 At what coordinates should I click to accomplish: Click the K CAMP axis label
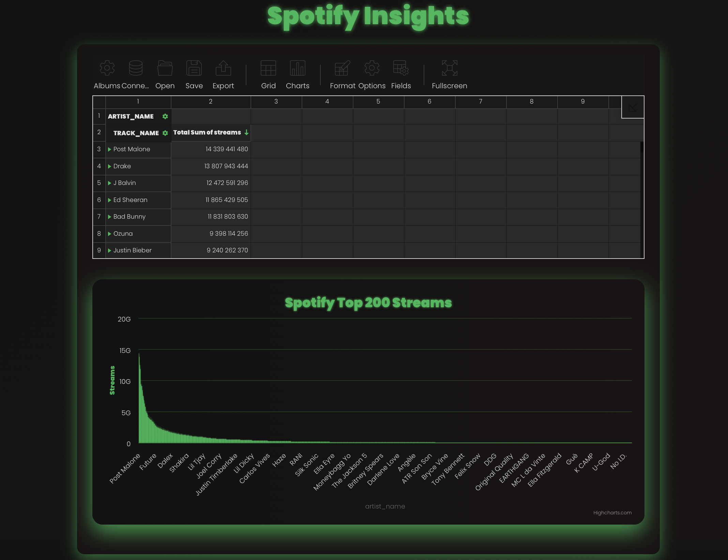[x=584, y=463]
